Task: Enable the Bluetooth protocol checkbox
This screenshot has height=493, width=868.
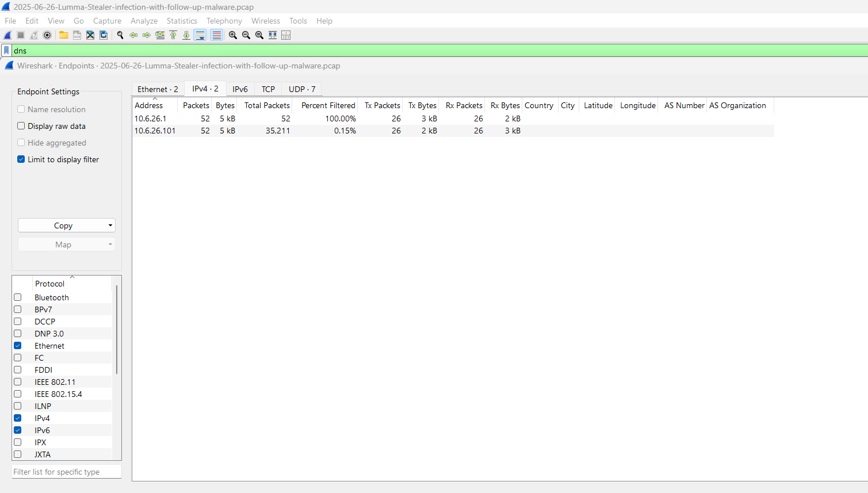Action: (x=18, y=297)
